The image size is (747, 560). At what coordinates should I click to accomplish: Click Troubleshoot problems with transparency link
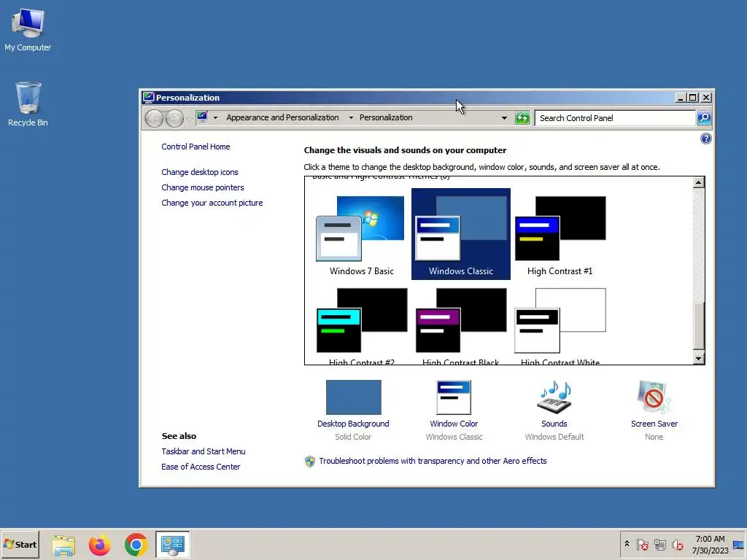point(433,461)
